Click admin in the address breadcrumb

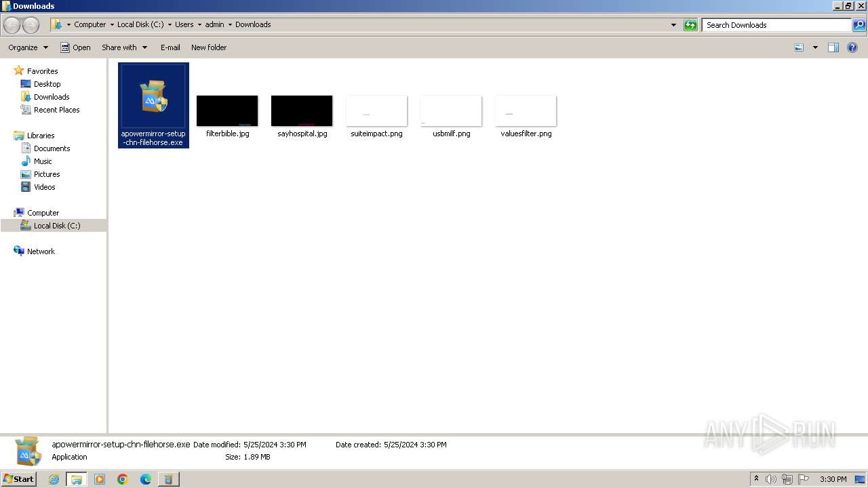[214, 24]
